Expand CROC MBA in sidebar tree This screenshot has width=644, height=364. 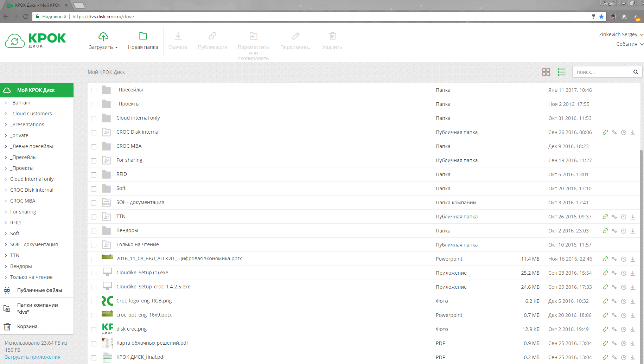[6, 201]
